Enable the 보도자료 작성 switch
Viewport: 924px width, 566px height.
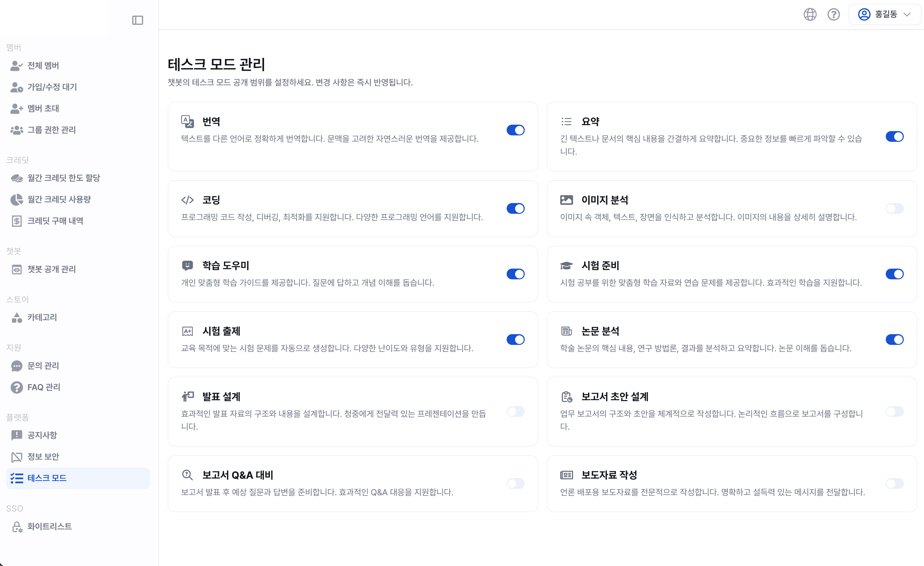tap(895, 484)
